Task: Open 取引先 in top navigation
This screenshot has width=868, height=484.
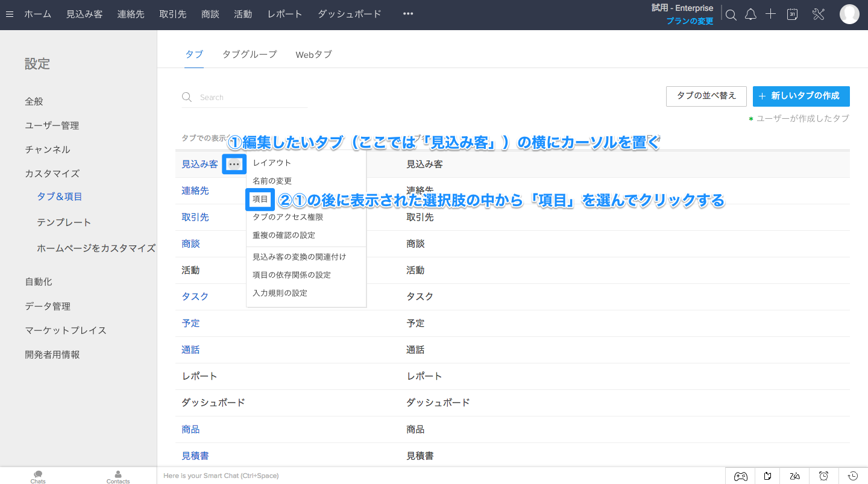Action: pos(173,14)
